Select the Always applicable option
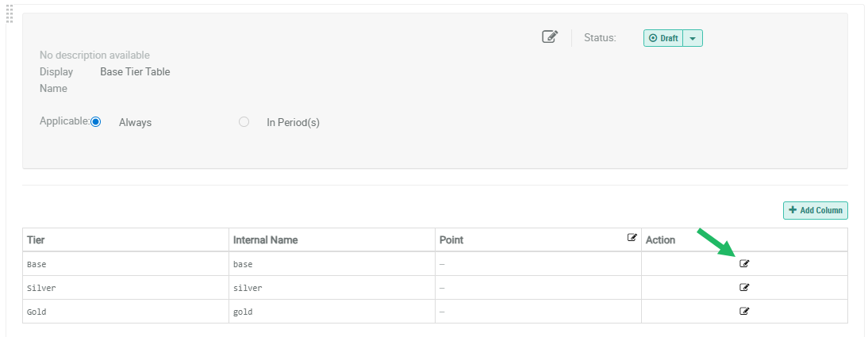The image size is (868, 337). 96,122
